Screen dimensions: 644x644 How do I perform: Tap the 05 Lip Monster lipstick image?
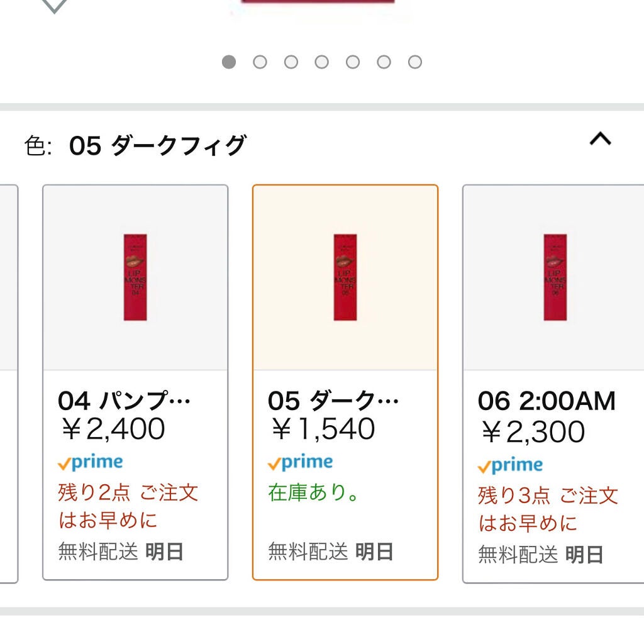(x=345, y=277)
